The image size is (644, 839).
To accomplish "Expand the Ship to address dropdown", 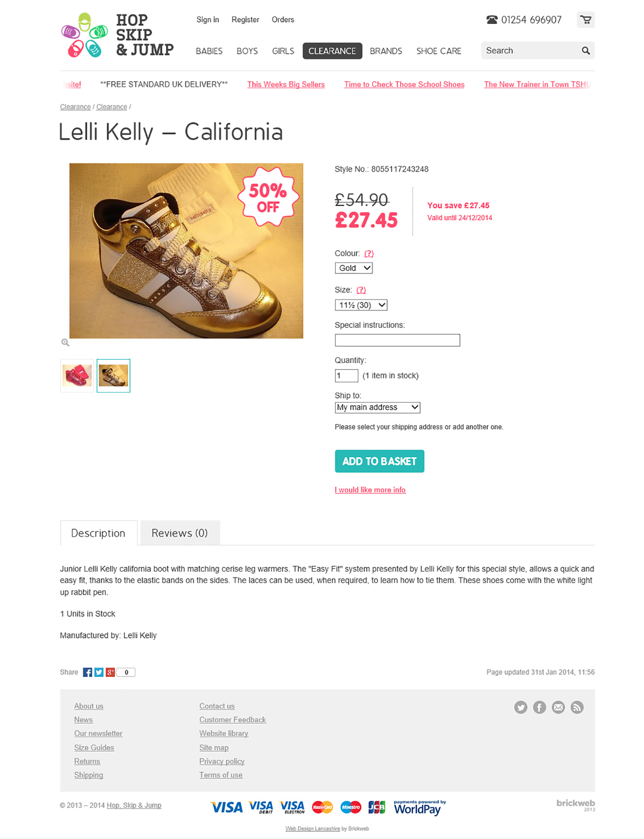I will [x=377, y=408].
